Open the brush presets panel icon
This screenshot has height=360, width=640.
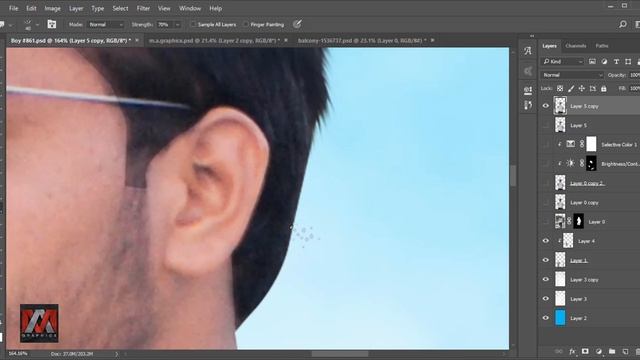pyautogui.click(x=528, y=105)
